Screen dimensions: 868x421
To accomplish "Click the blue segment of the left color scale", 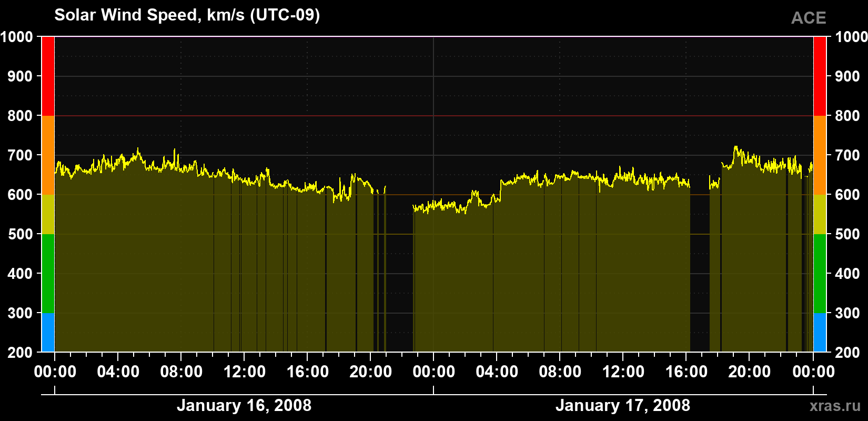I will [x=48, y=333].
